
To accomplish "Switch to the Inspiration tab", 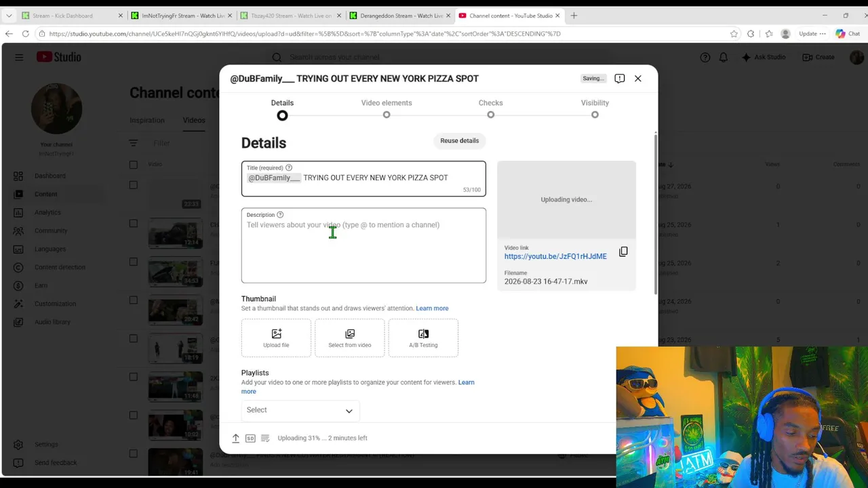I will (x=147, y=121).
